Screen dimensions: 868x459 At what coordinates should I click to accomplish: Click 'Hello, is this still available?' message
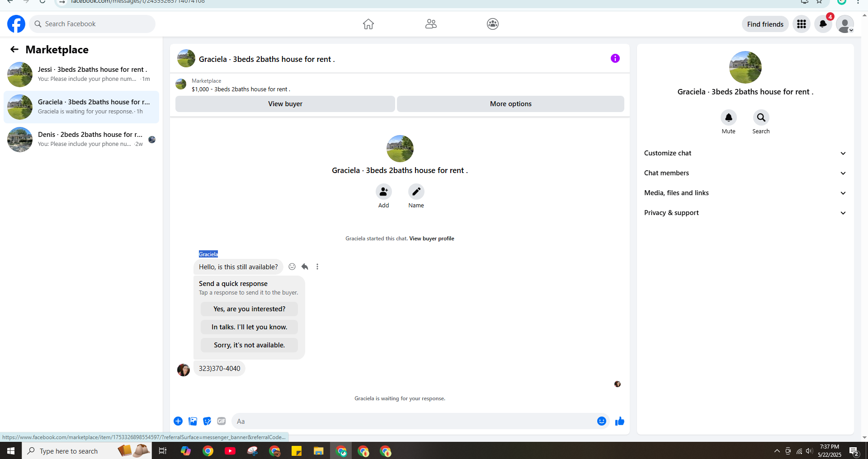point(239,267)
